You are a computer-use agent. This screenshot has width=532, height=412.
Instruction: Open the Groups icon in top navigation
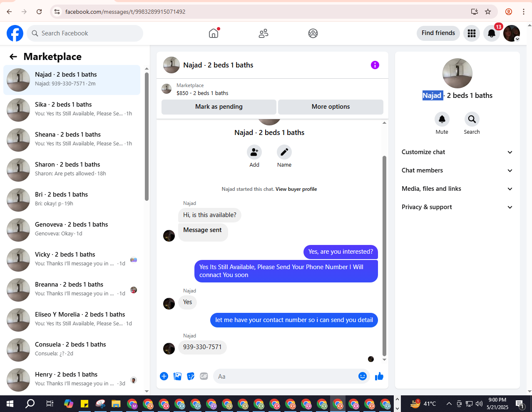coord(313,33)
